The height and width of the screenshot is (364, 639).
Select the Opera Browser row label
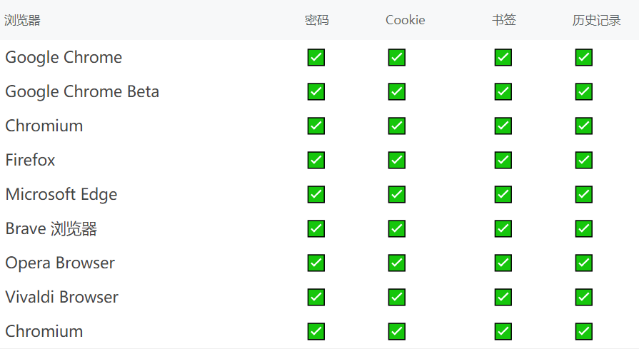tap(60, 263)
